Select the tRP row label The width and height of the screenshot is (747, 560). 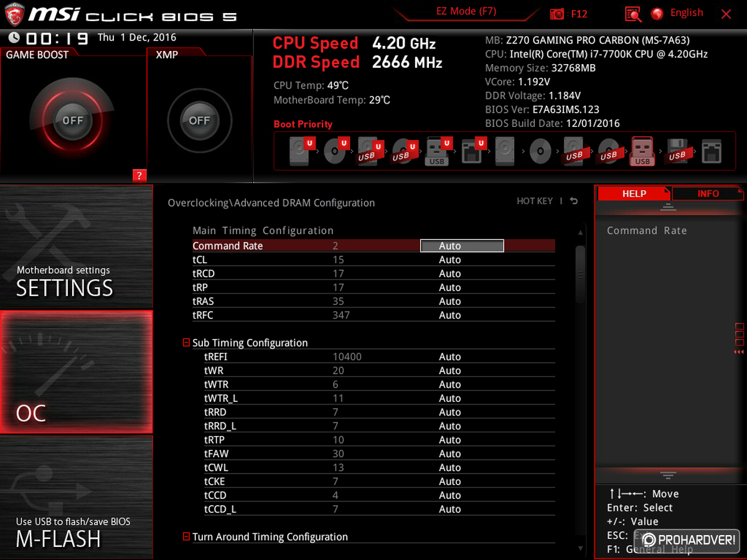point(200,287)
